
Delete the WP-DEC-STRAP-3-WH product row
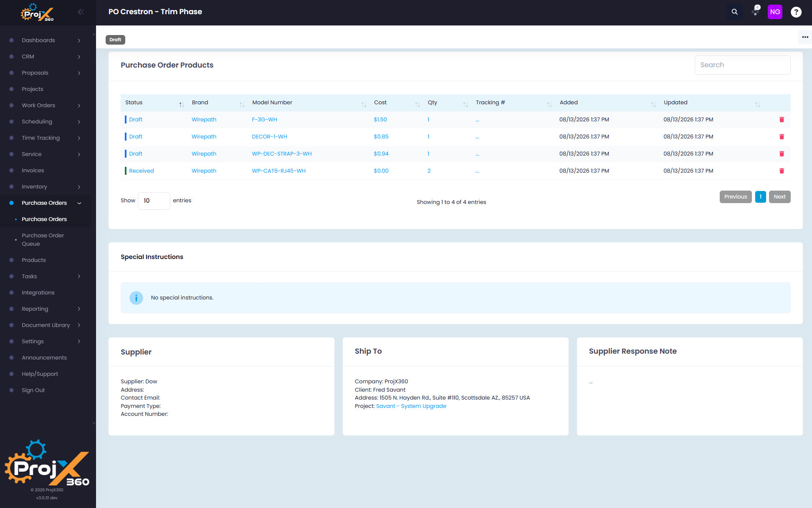click(x=782, y=154)
